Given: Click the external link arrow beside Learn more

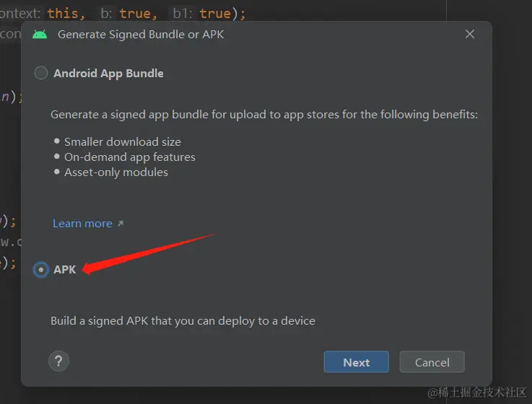Looking at the screenshot, I should 121,224.
